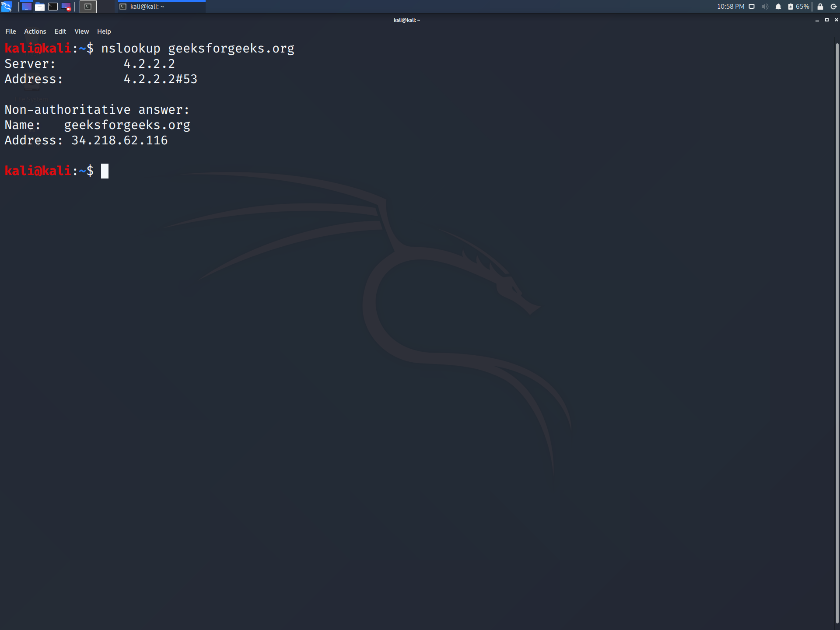Click the Actions menu in terminal
The image size is (840, 630).
point(35,31)
